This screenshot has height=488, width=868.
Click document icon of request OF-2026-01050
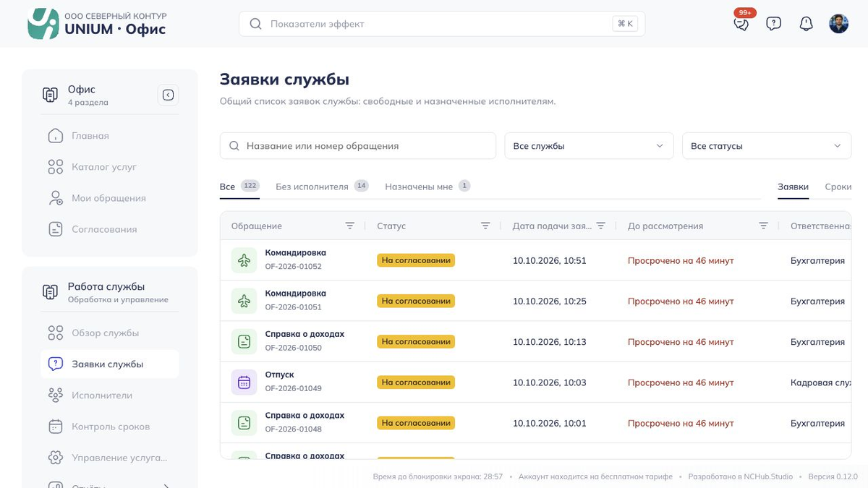[x=244, y=341]
